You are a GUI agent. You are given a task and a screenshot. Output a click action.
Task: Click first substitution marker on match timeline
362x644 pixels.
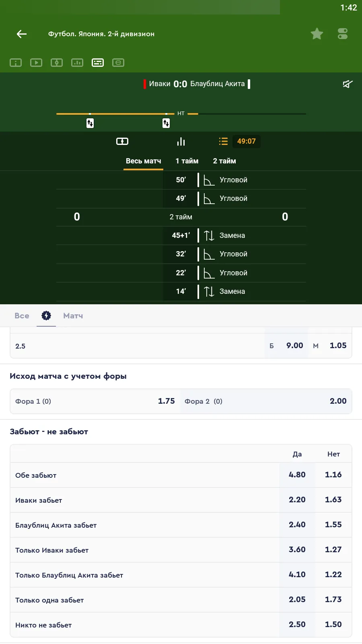point(90,123)
